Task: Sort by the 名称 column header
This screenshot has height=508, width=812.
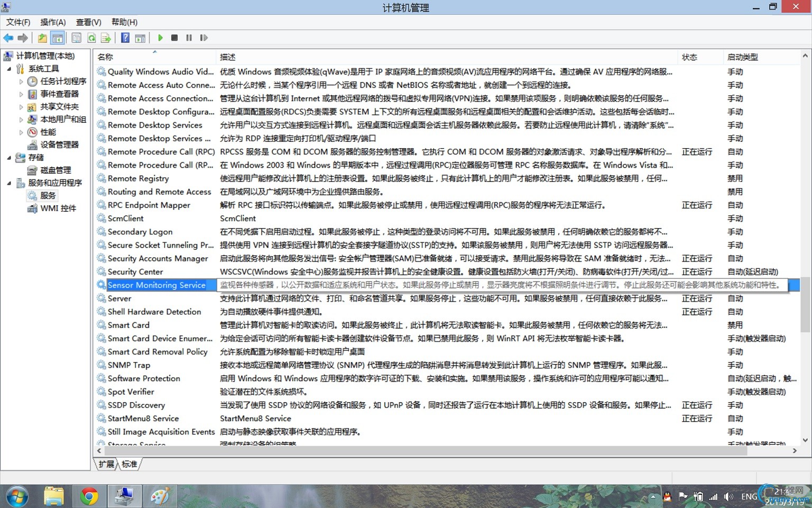Action: (155, 57)
